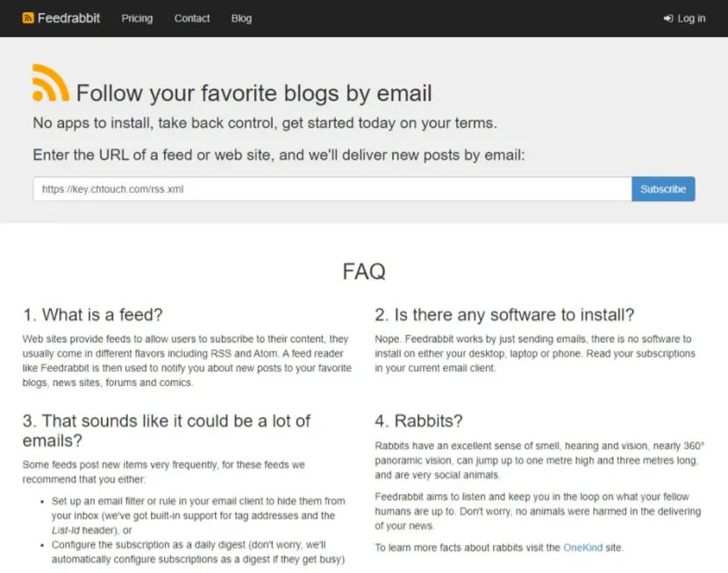
Task: Open the Blog menu item
Action: [241, 18]
